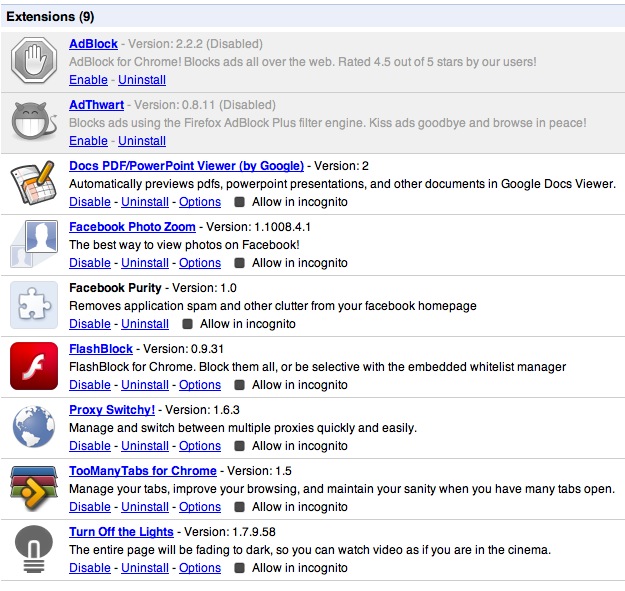
Task: Open the Proxy Switchy! title link
Action: [112, 410]
